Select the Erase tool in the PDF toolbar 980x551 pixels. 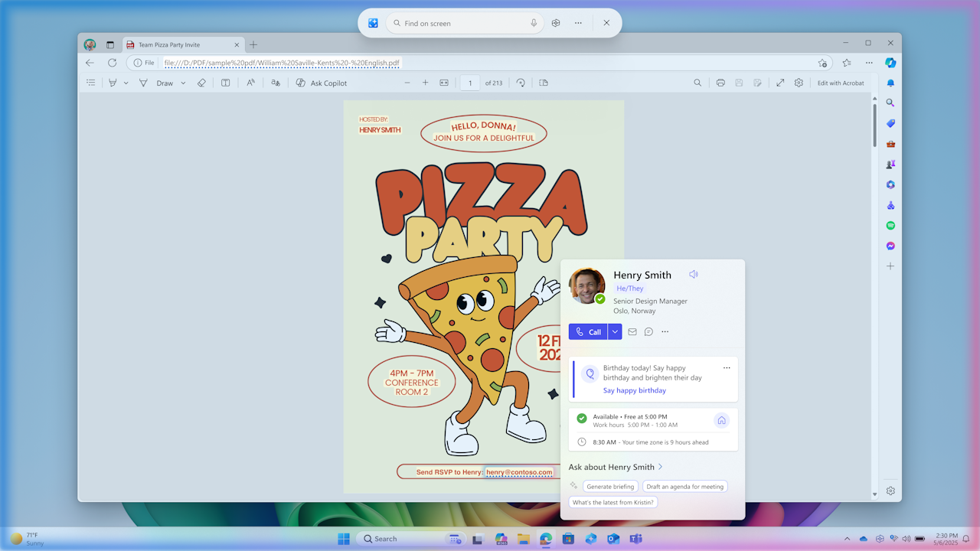pyautogui.click(x=201, y=83)
